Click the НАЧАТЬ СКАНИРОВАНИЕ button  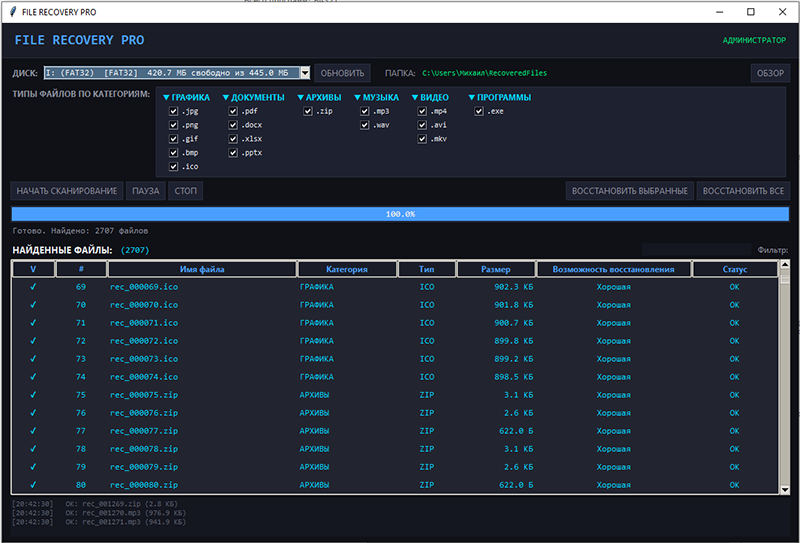click(x=66, y=190)
